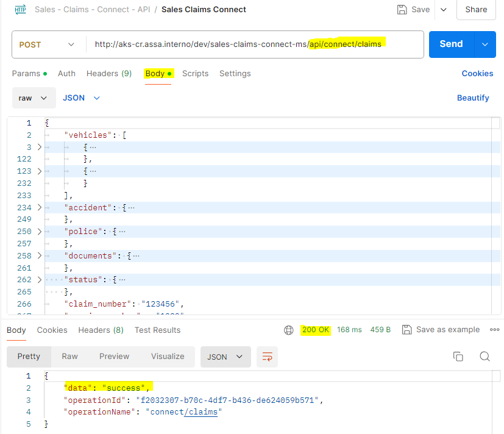Viewport: 504px width, 434px height.
Task: Click the request URL input field
Action: point(254,44)
